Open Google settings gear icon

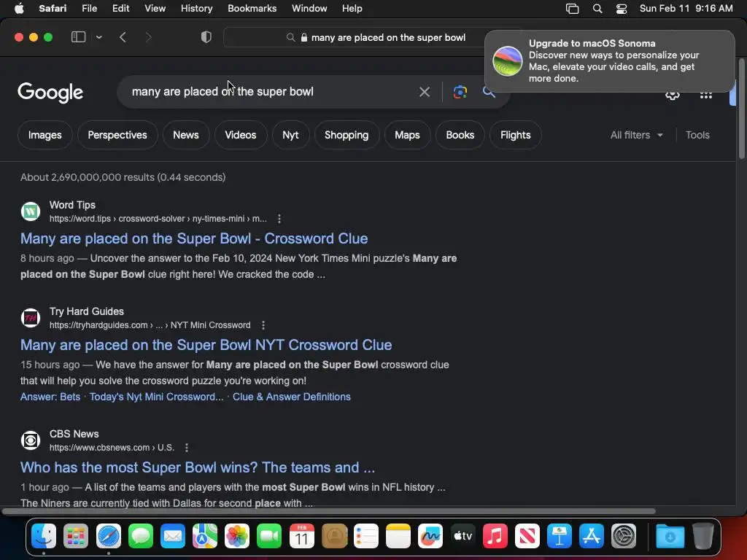[672, 95]
